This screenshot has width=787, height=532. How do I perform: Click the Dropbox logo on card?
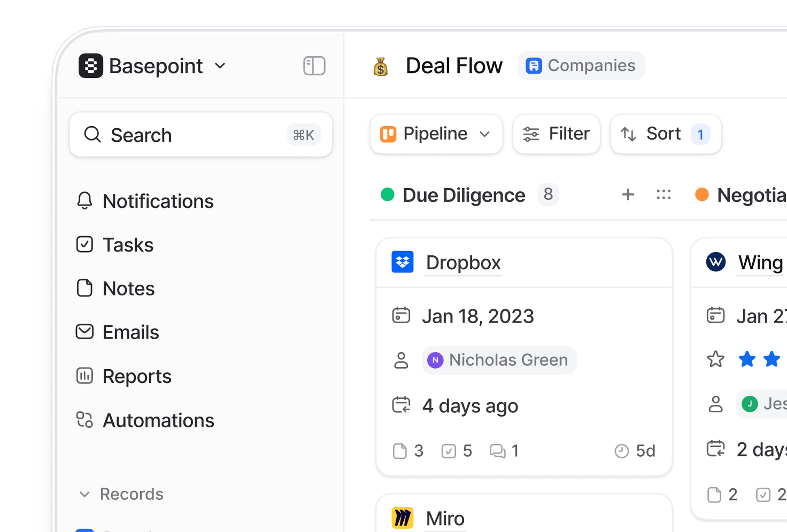click(402, 262)
